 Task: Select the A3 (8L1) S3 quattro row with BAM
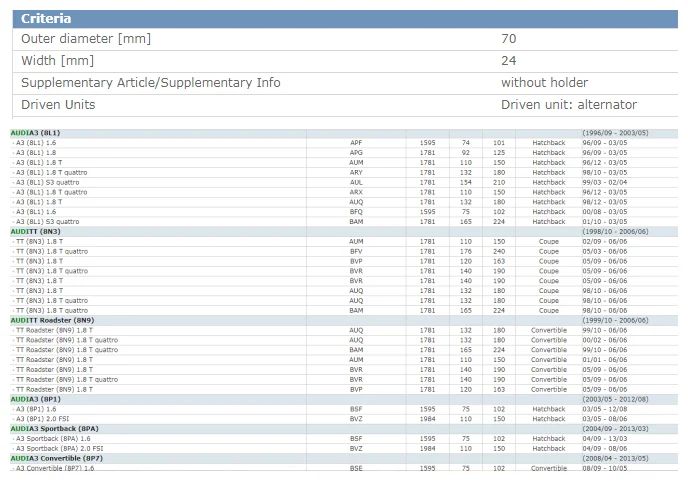click(x=344, y=222)
